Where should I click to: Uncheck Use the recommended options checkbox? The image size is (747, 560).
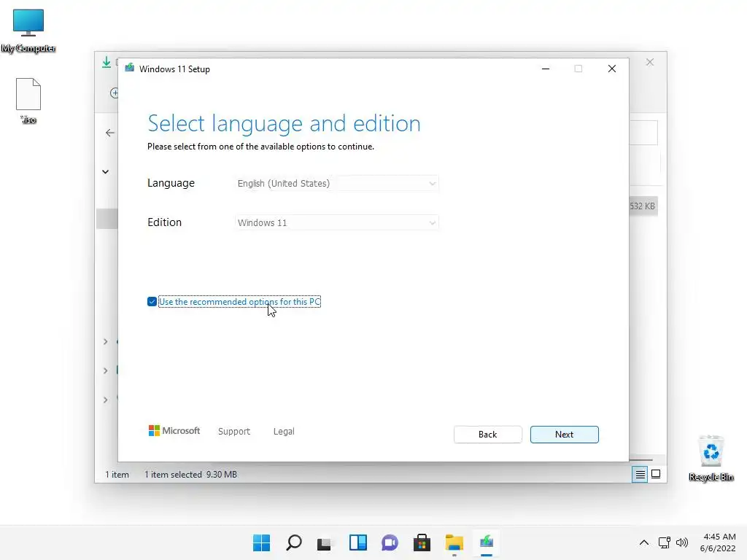[x=152, y=301]
